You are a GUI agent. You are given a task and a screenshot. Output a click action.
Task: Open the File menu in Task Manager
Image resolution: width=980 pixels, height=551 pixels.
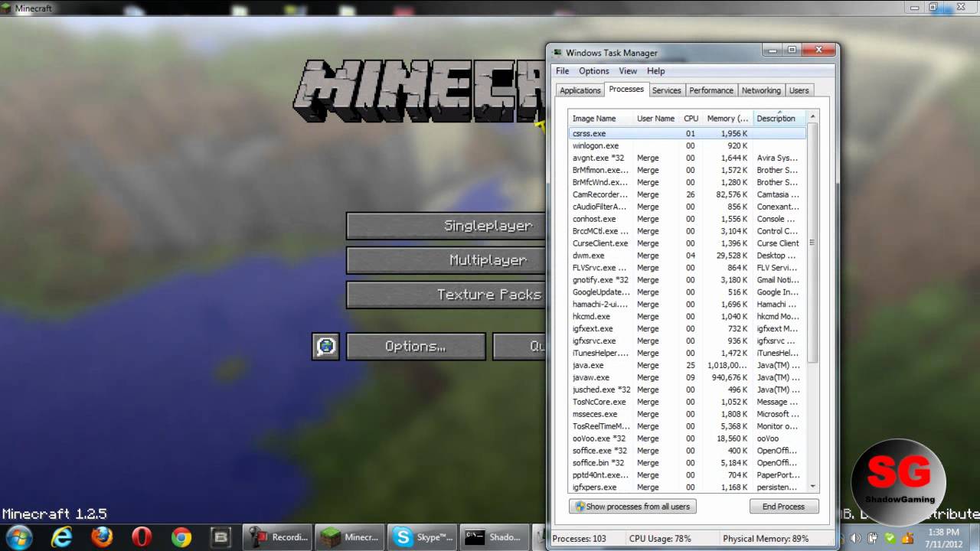click(x=562, y=70)
